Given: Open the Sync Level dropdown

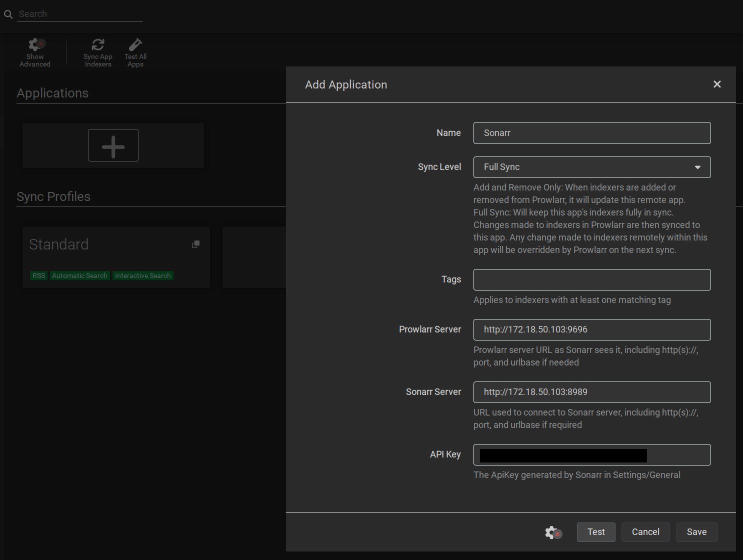Looking at the screenshot, I should click(592, 167).
